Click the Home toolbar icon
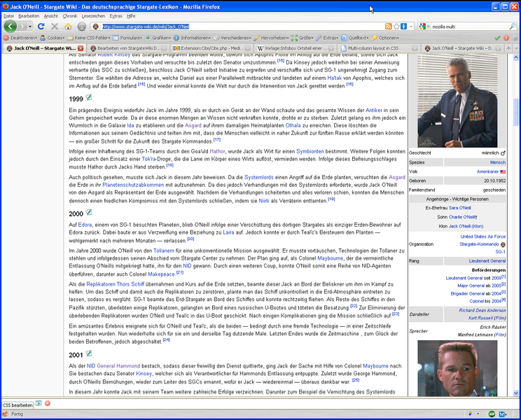This screenshot has height=420, width=521. (x=68, y=26)
